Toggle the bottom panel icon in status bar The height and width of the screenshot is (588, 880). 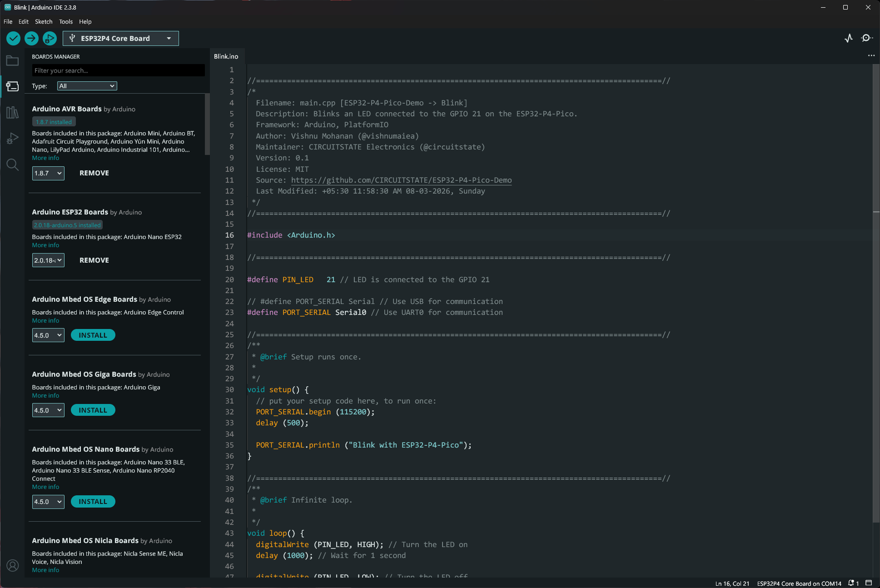point(869,583)
